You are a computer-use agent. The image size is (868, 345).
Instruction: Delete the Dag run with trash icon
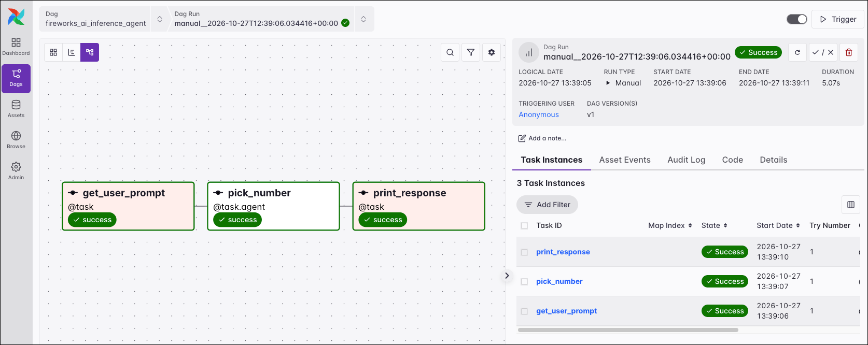[849, 52]
